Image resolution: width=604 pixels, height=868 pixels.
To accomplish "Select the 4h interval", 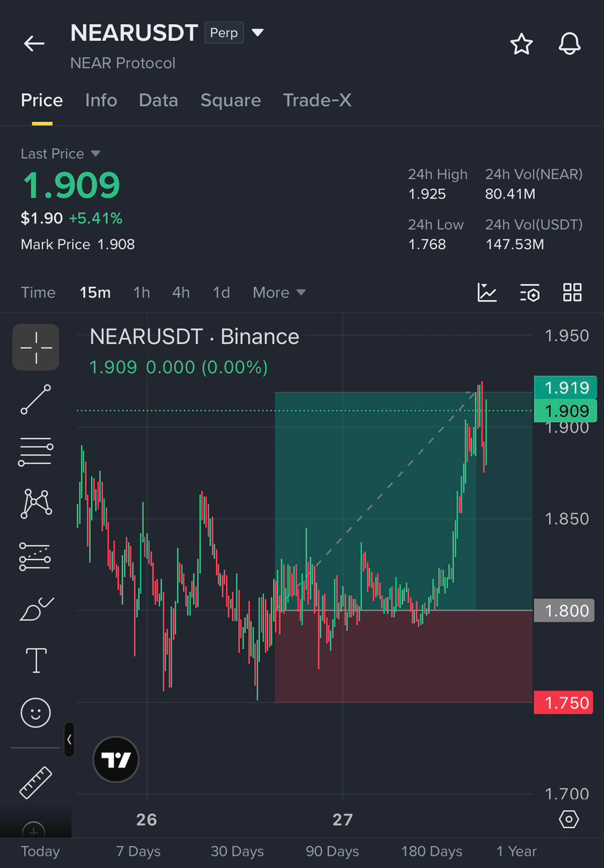I will 181,292.
